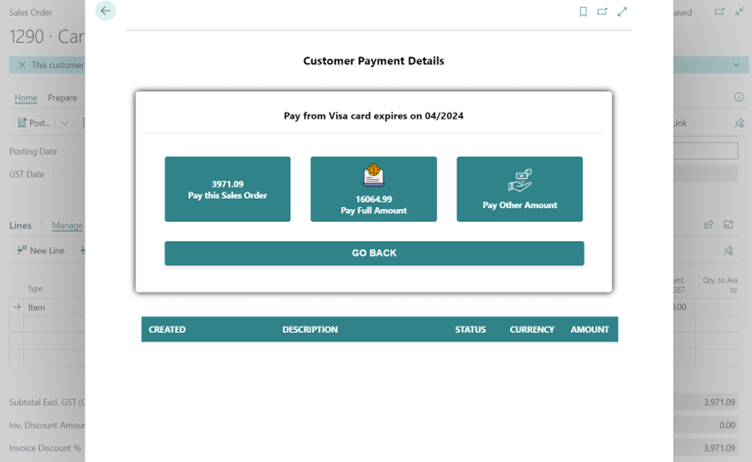The width and height of the screenshot is (752, 462).
Task: Click the info icon in Sales Order
Action: pyautogui.click(x=739, y=97)
